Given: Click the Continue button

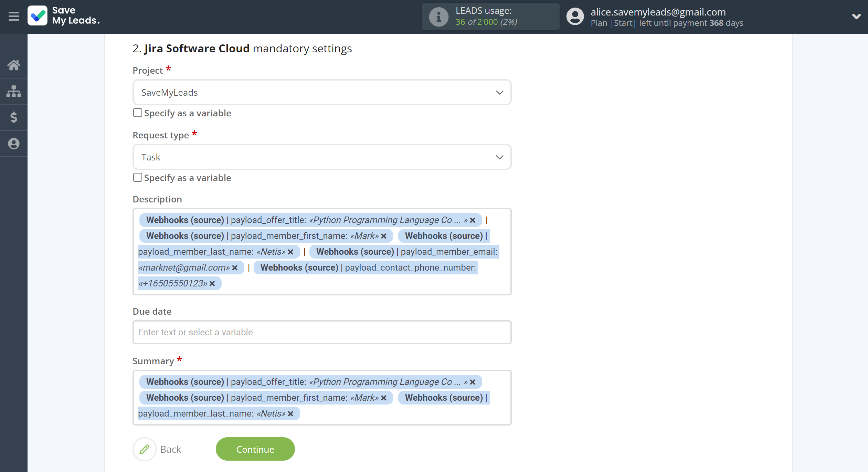Looking at the screenshot, I should [255, 449].
